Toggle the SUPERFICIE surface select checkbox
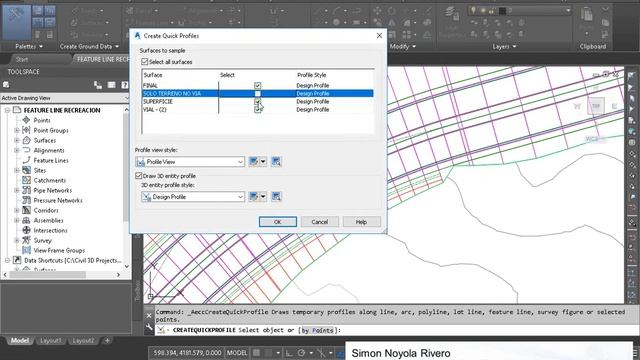640x360 pixels. tap(257, 101)
